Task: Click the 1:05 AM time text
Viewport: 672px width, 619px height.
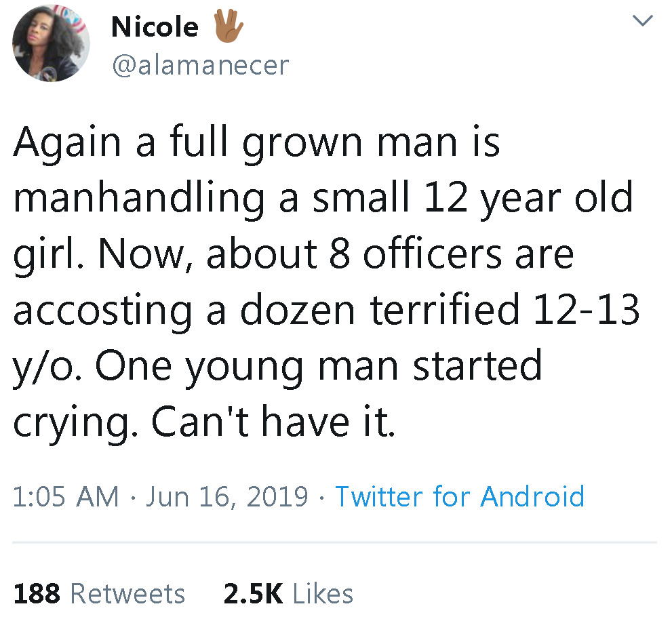Action: (x=66, y=497)
